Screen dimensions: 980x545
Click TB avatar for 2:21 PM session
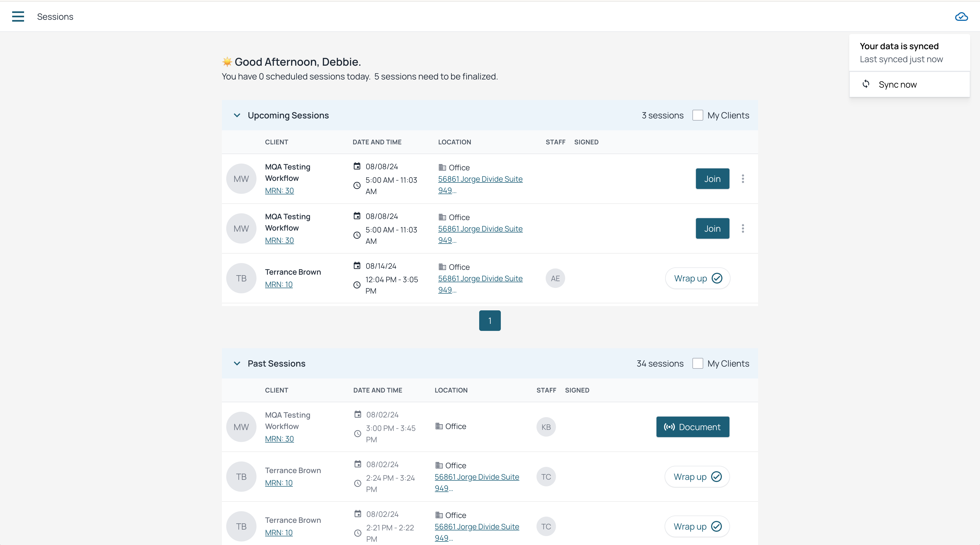click(241, 527)
